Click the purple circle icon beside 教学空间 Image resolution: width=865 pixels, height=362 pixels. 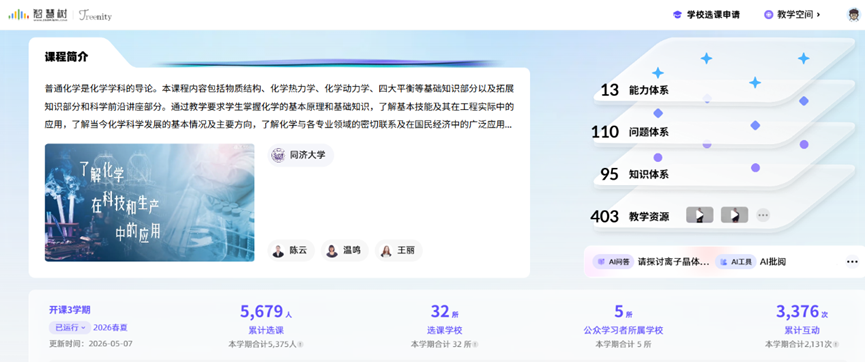coord(768,15)
